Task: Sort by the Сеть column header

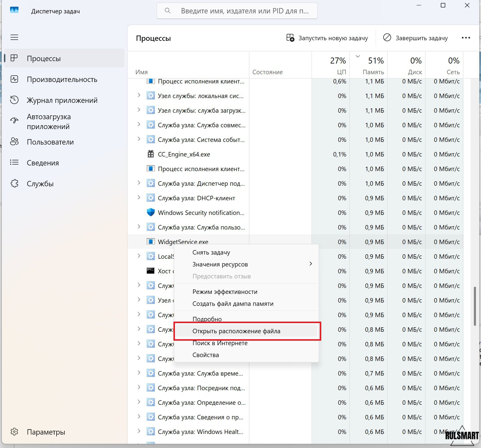Action: pyautogui.click(x=444, y=65)
